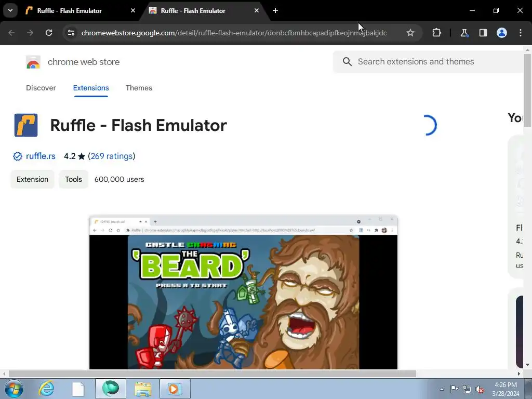The height and width of the screenshot is (399, 532).
Task: Open the Castle Crashing The Beard screenshot
Action: (243, 292)
